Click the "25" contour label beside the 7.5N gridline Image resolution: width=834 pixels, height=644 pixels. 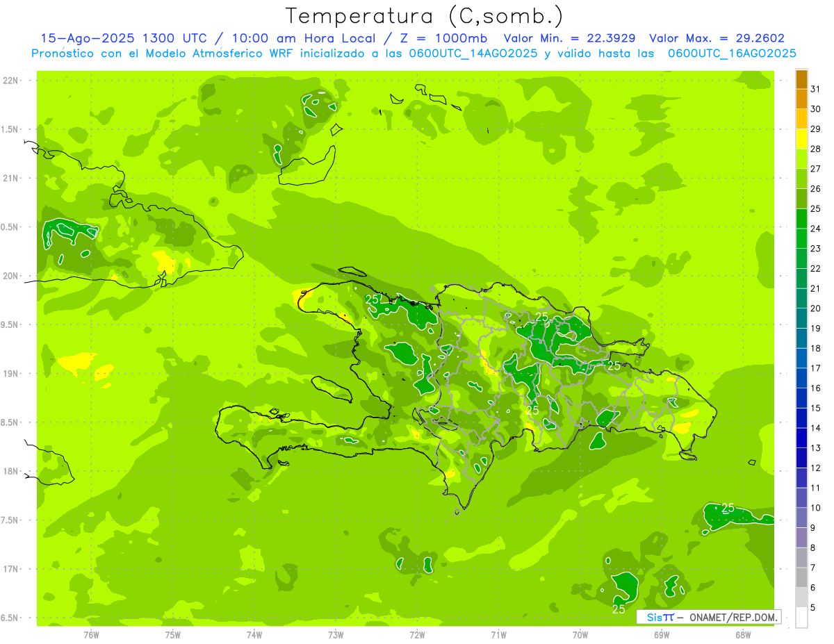pos(728,508)
